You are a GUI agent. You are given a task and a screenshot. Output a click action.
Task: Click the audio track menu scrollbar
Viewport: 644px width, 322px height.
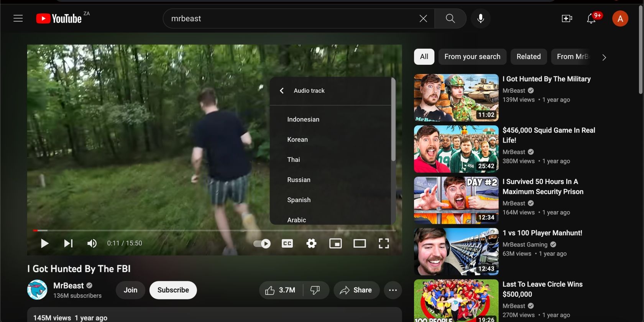tap(393, 120)
